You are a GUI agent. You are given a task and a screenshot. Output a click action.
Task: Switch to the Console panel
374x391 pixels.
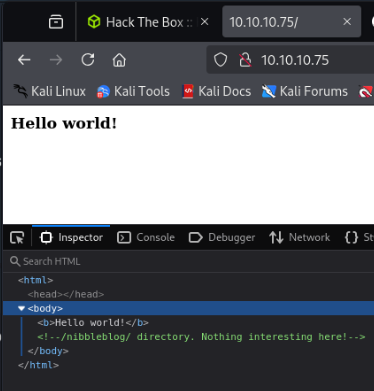(x=146, y=237)
